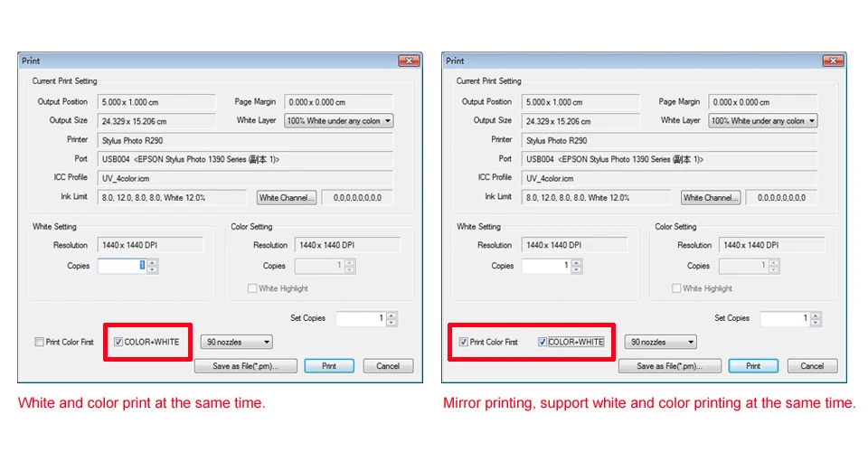Open White Layer dropdown in right dialog

tap(763, 120)
